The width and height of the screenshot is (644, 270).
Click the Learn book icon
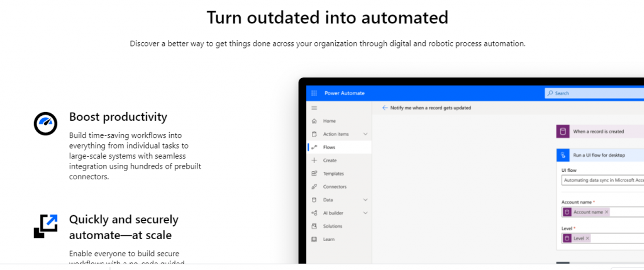[x=314, y=239]
